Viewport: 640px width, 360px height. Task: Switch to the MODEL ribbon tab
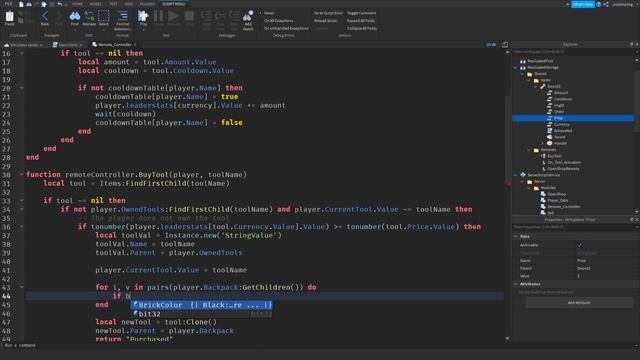[x=96, y=4]
